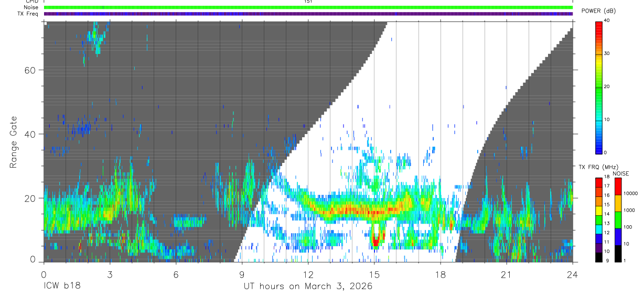Screen dimensions: 644x297
Task: Click the Noise row label at top left
Action: point(31,7)
